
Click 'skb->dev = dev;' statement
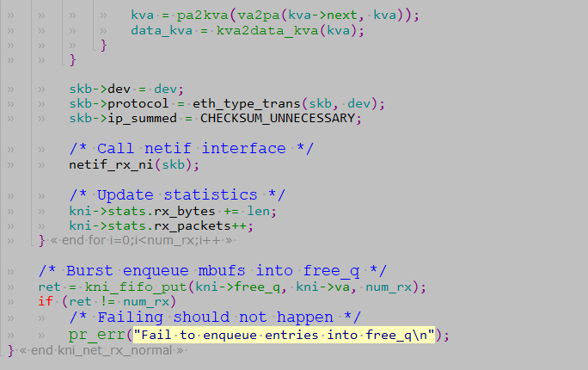pos(126,89)
